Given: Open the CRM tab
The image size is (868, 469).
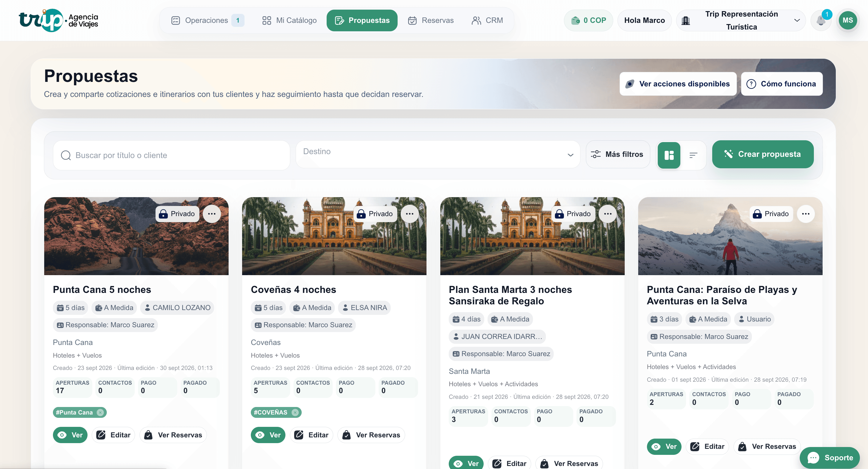Looking at the screenshot, I should (487, 20).
